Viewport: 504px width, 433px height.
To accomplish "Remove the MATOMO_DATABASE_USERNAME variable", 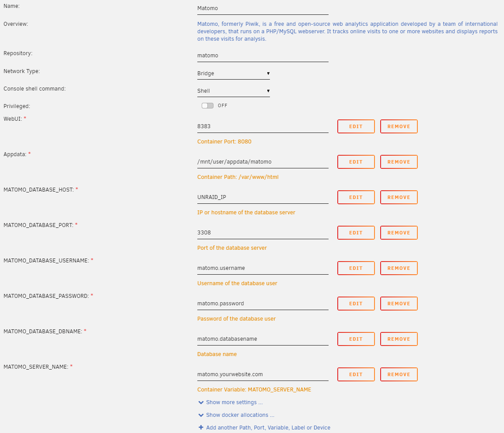I will point(399,268).
